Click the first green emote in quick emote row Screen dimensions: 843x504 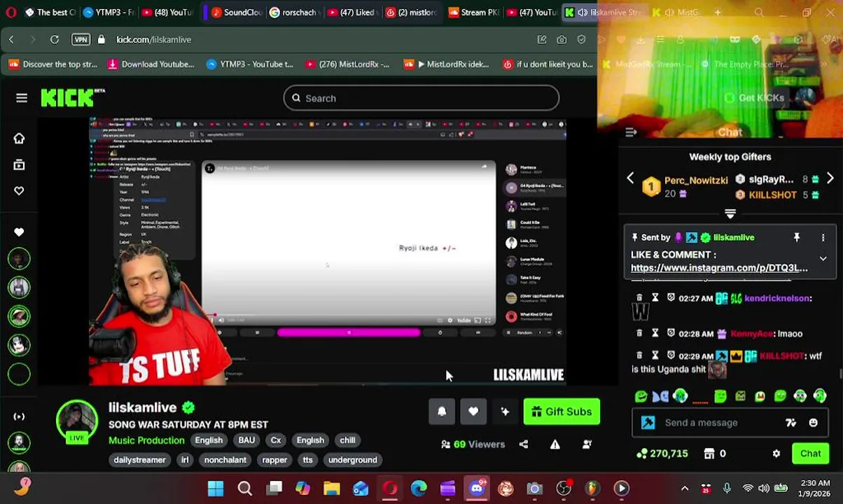click(641, 397)
